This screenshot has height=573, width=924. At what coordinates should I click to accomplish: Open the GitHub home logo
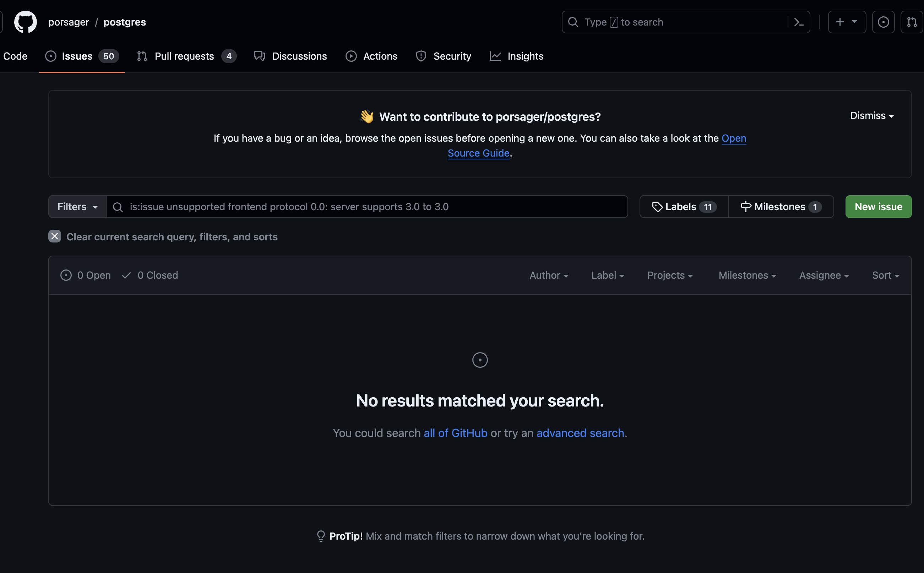[26, 22]
